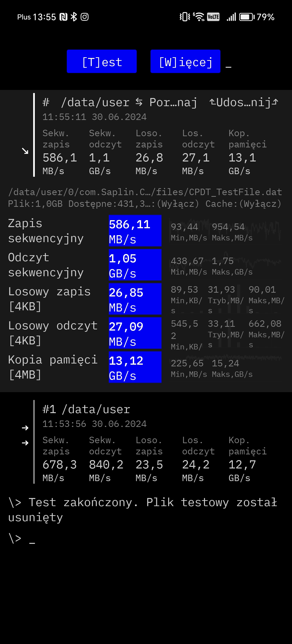The image size is (292, 644).
Task: Tap the Udos…nij share link
Action: (244, 102)
